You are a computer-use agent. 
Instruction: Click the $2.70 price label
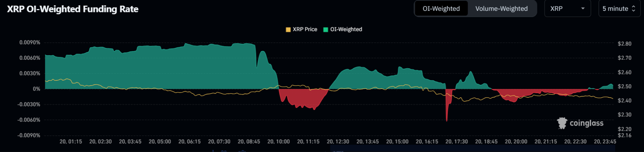click(624, 58)
